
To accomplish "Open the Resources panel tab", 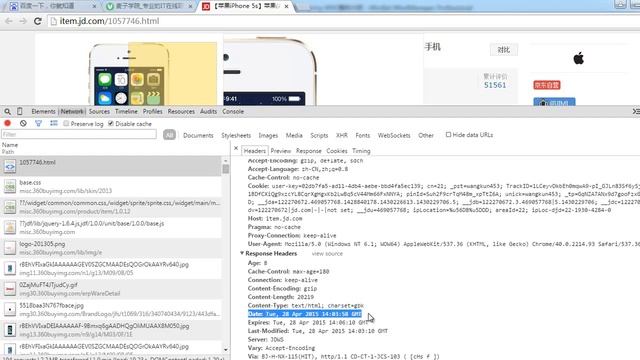I will [181, 111].
